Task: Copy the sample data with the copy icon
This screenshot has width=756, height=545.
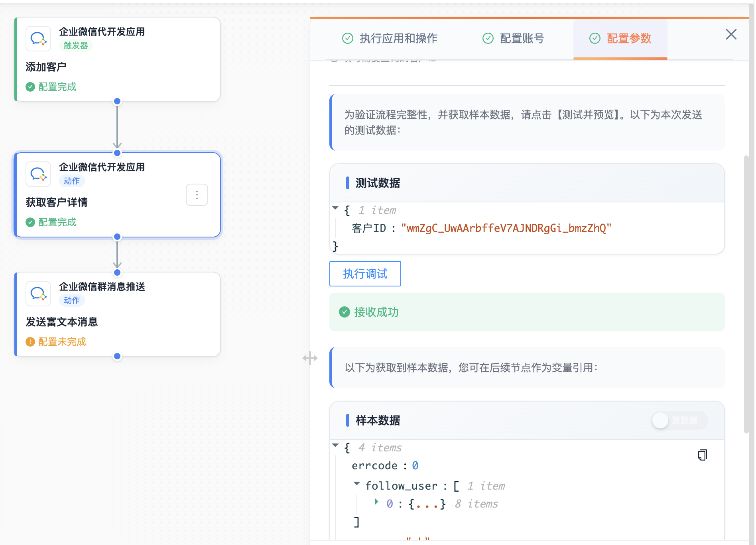Action: [x=702, y=455]
